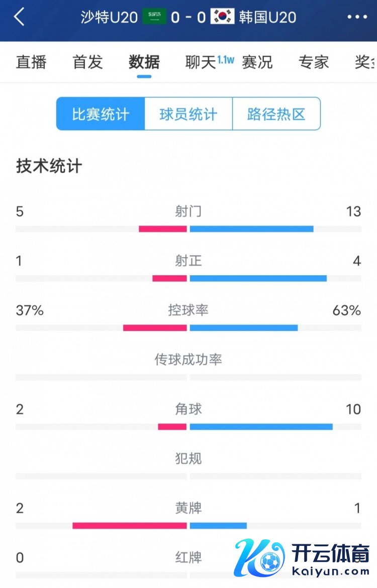Open the 专家 experts tab
The image size is (377, 588).
tap(314, 62)
